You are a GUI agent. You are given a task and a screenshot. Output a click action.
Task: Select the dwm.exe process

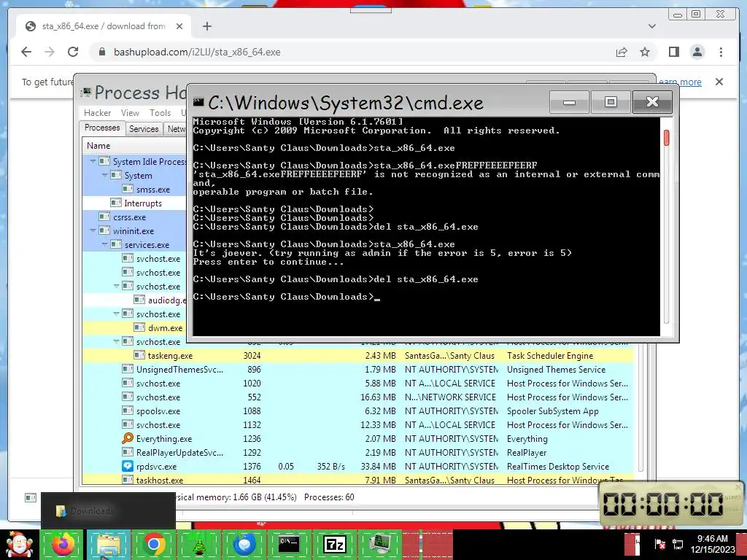(135, 327)
